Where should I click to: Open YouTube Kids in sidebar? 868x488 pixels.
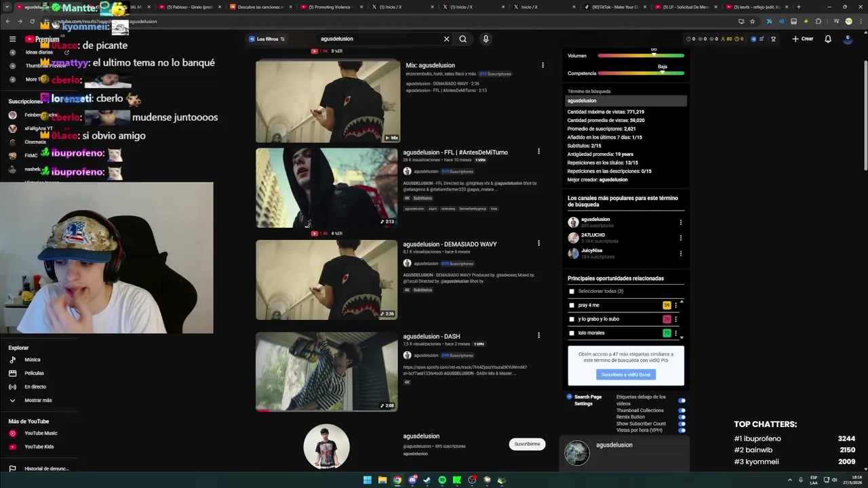click(x=39, y=447)
